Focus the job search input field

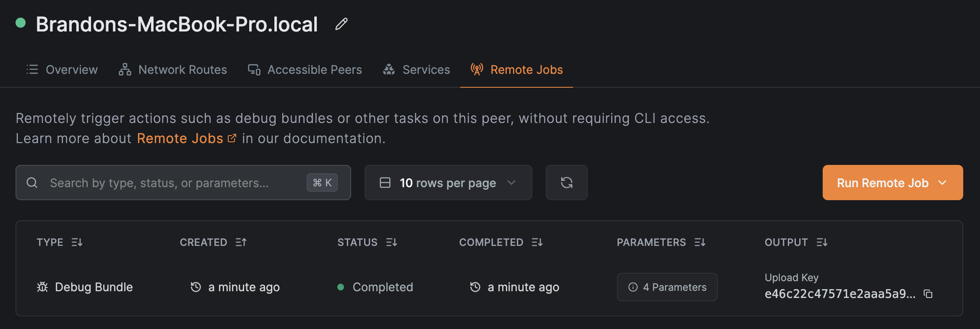pyautogui.click(x=176, y=183)
